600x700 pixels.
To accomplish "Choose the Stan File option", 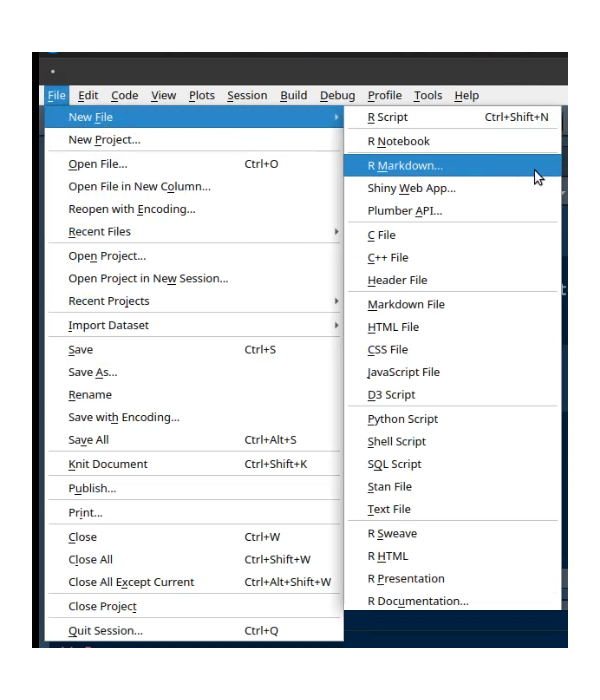I will click(389, 487).
